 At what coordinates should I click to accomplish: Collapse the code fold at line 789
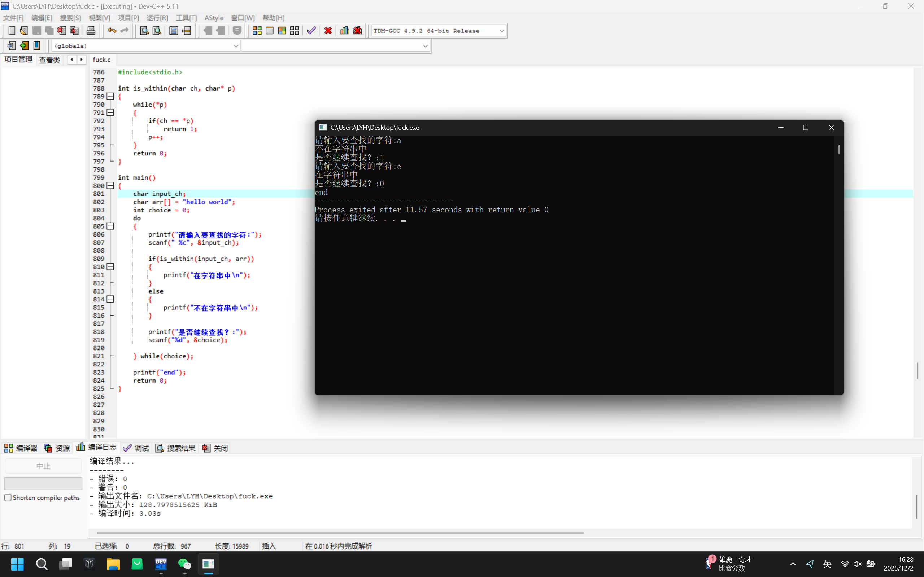pyautogui.click(x=110, y=96)
